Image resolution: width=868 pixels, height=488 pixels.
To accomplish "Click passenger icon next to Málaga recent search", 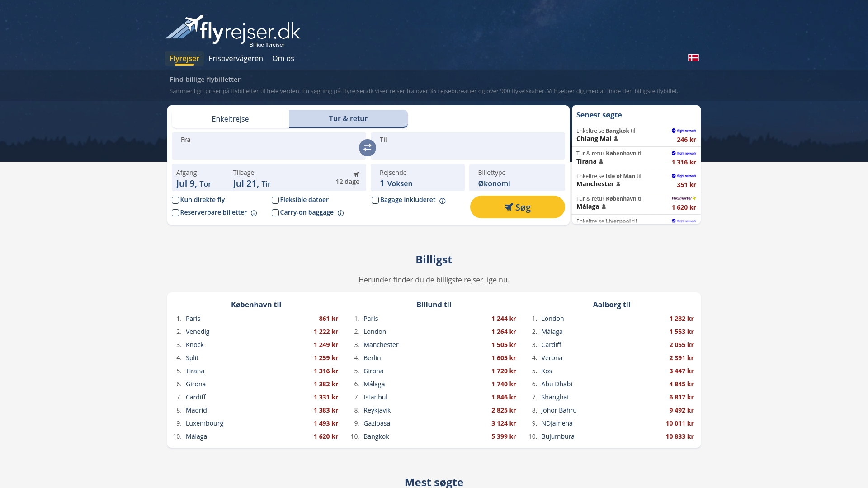I will coord(604,206).
